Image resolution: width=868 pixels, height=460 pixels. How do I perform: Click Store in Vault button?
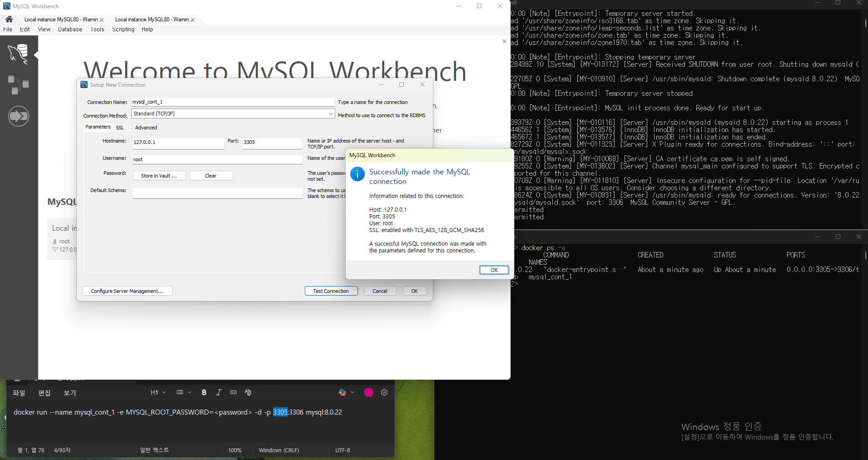tap(159, 176)
